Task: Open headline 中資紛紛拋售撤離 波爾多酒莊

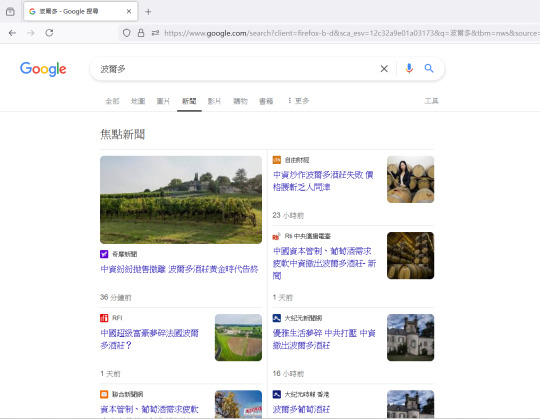Action: coord(179,269)
